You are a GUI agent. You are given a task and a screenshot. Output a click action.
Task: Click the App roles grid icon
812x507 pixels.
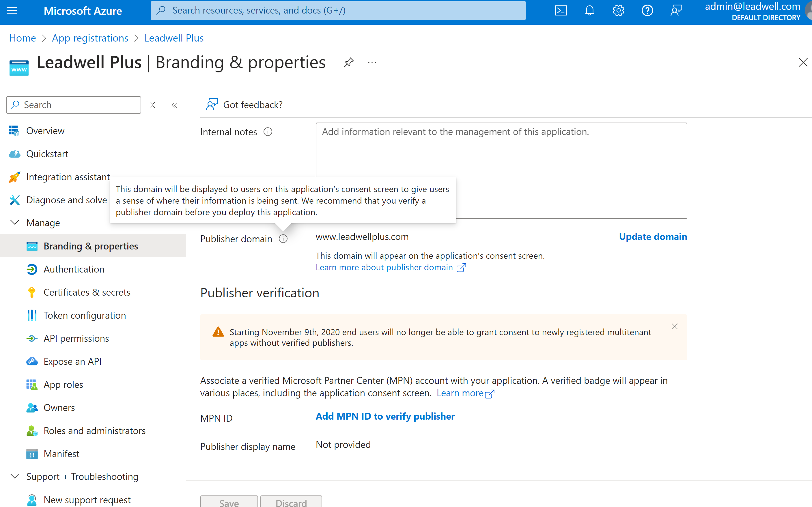[32, 385]
